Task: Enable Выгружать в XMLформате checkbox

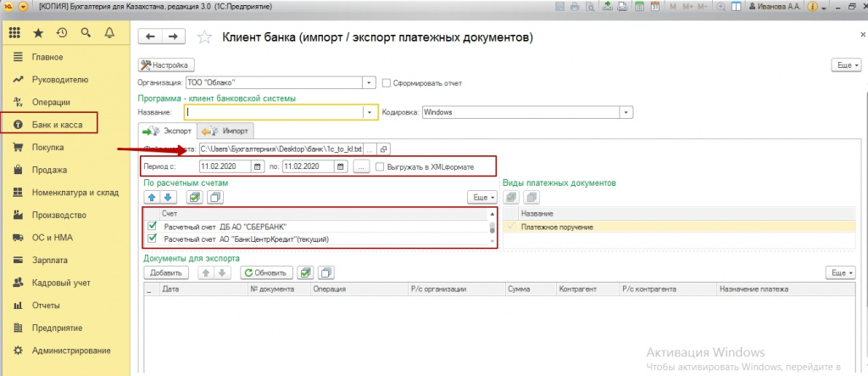Action: pos(379,166)
